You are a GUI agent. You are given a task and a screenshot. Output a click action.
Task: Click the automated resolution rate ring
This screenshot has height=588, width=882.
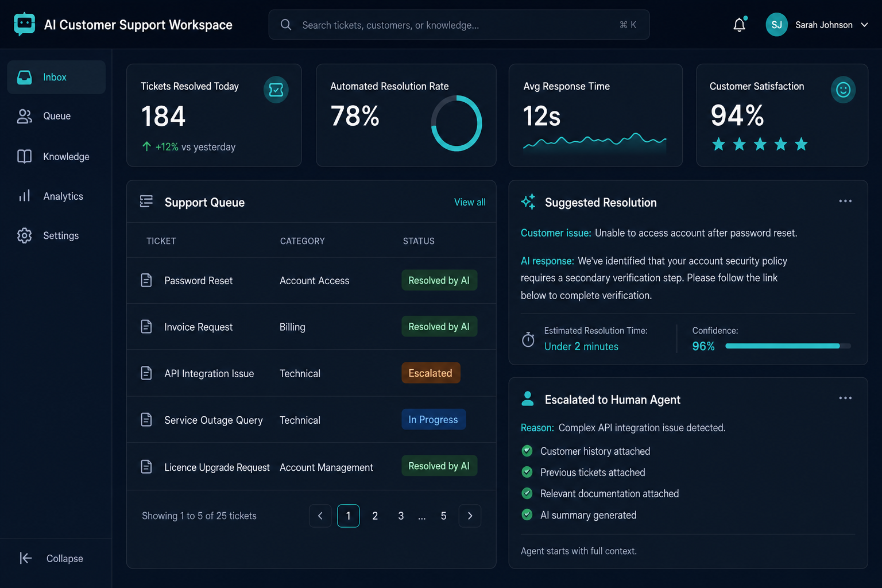click(457, 123)
